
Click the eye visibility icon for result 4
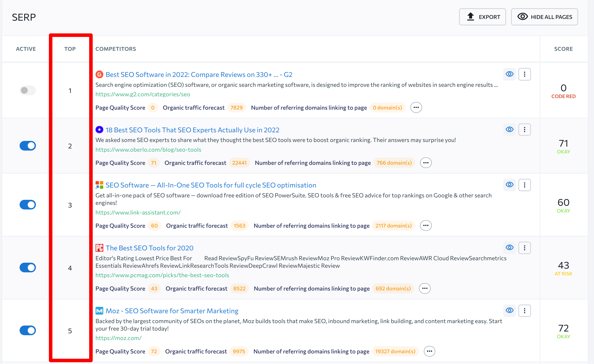(x=509, y=248)
